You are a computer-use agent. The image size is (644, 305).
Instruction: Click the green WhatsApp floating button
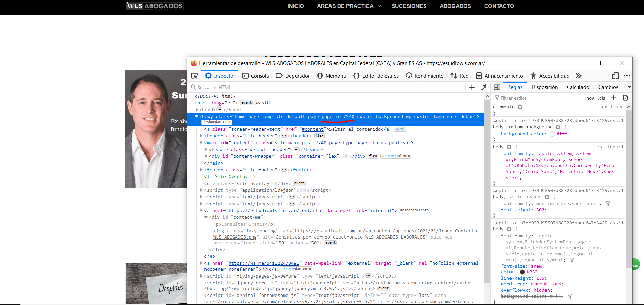pos(636,264)
